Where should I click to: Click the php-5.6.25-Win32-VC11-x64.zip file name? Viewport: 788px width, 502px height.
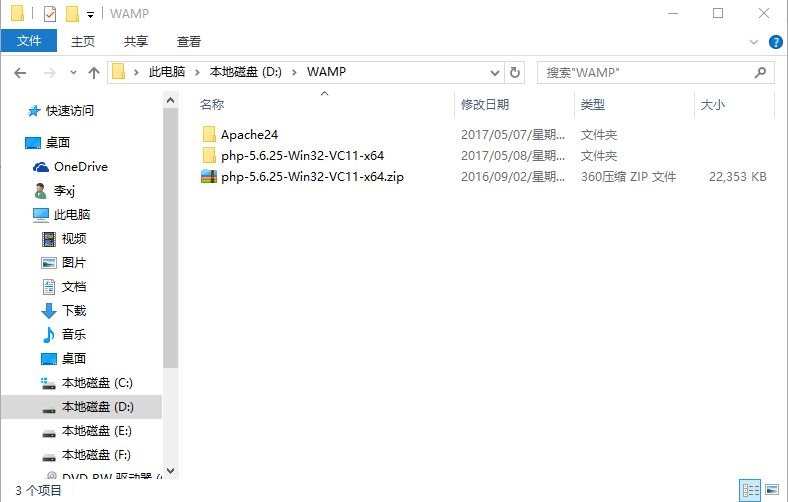pos(312,177)
